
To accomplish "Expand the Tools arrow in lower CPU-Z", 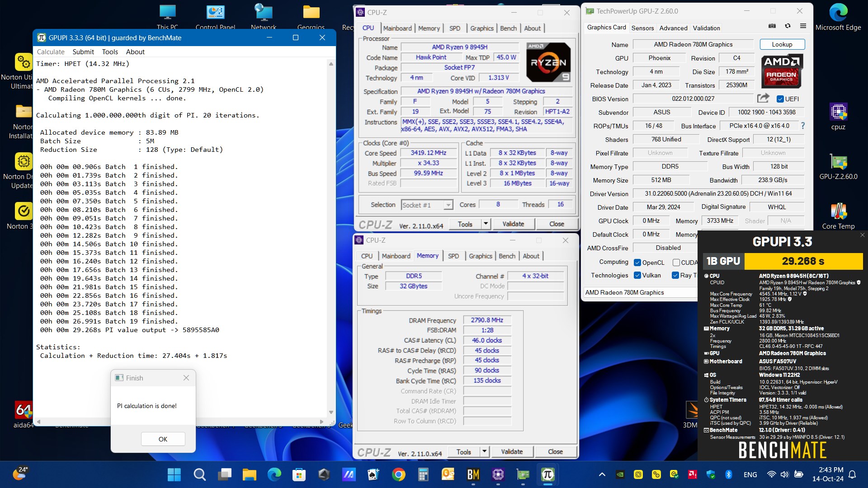I will (484, 451).
